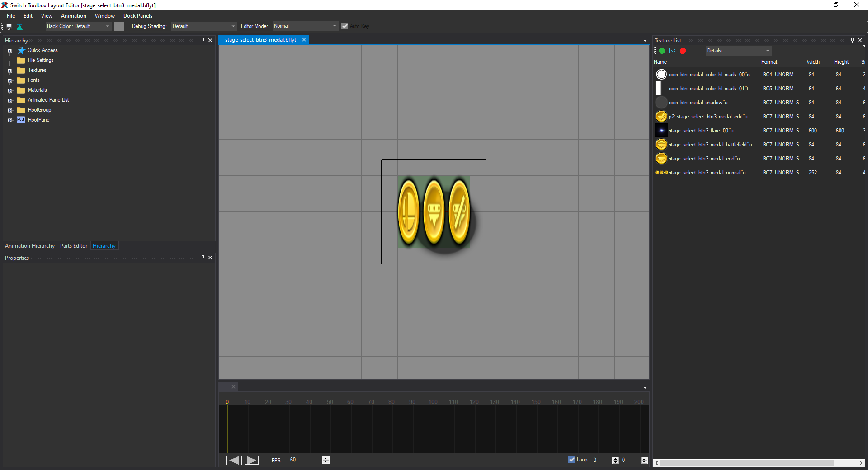Open the Editor Mode dropdown
Image resolution: width=868 pixels, height=470 pixels.
[x=305, y=26]
